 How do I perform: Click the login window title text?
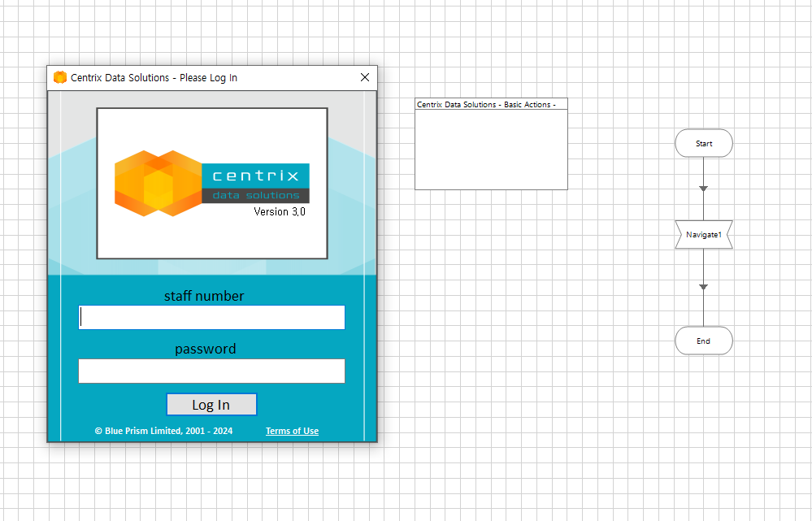coord(154,78)
